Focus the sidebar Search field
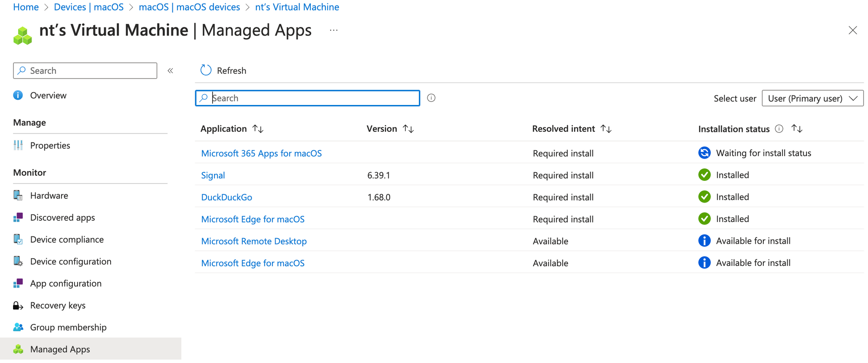This screenshot has width=868, height=363. pyautogui.click(x=85, y=71)
